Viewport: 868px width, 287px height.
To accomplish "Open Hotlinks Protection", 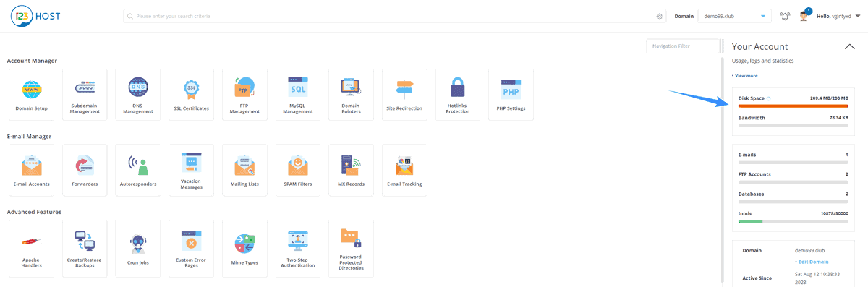I will pyautogui.click(x=458, y=95).
